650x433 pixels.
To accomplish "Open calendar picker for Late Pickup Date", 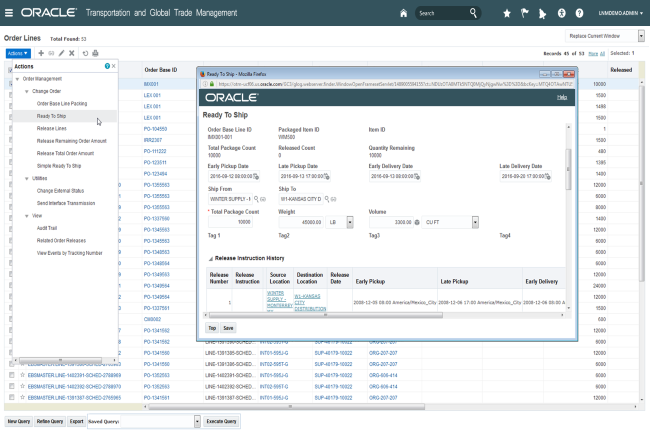I will pos(327,177).
